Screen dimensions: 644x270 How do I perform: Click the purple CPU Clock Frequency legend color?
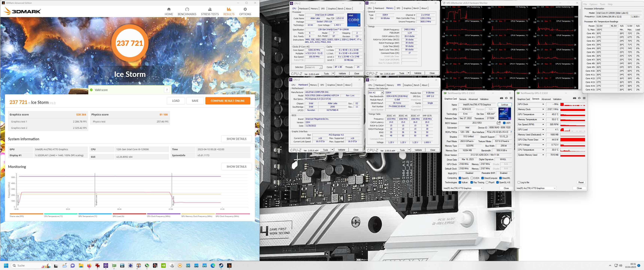pos(163,214)
